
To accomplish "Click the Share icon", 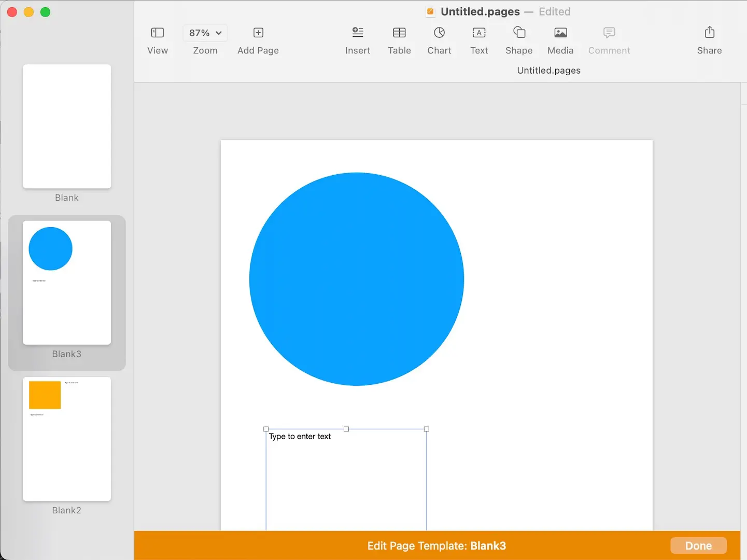I will pyautogui.click(x=709, y=33).
